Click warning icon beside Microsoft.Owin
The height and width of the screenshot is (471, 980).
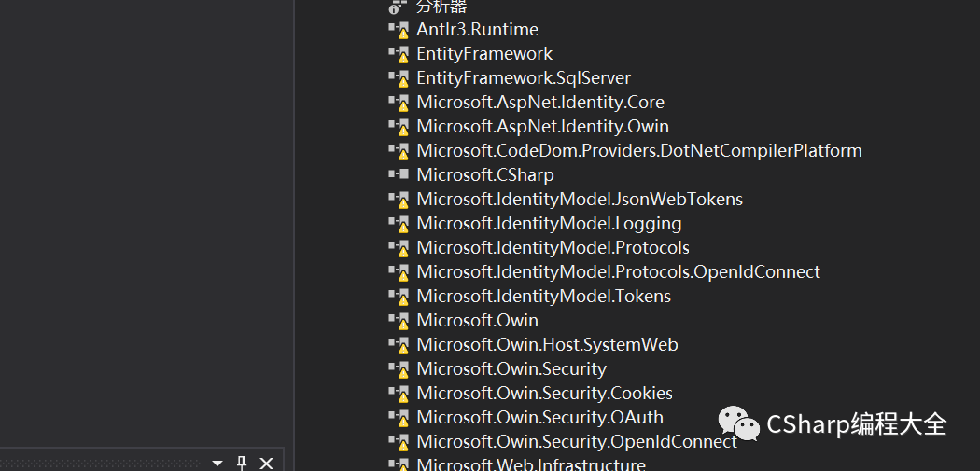pos(399,321)
